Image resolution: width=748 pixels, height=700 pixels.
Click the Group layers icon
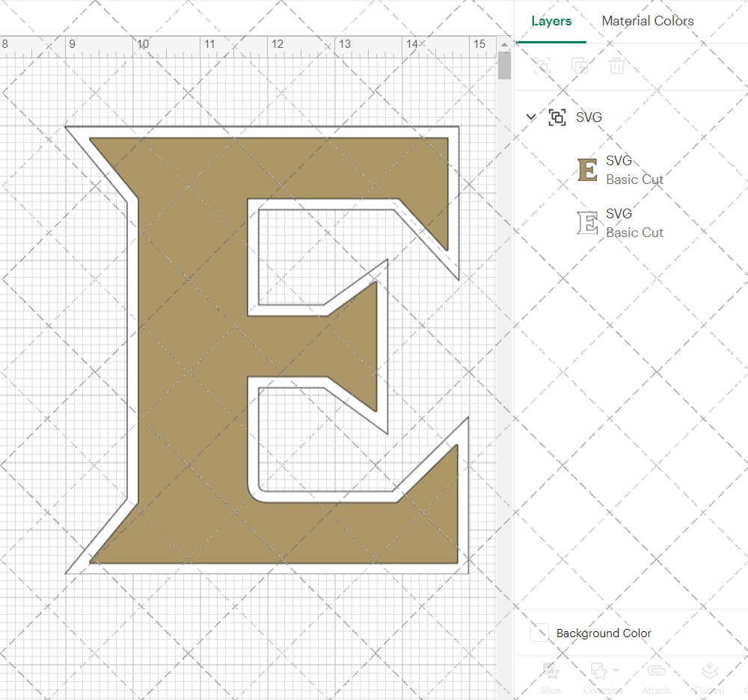tap(542, 66)
